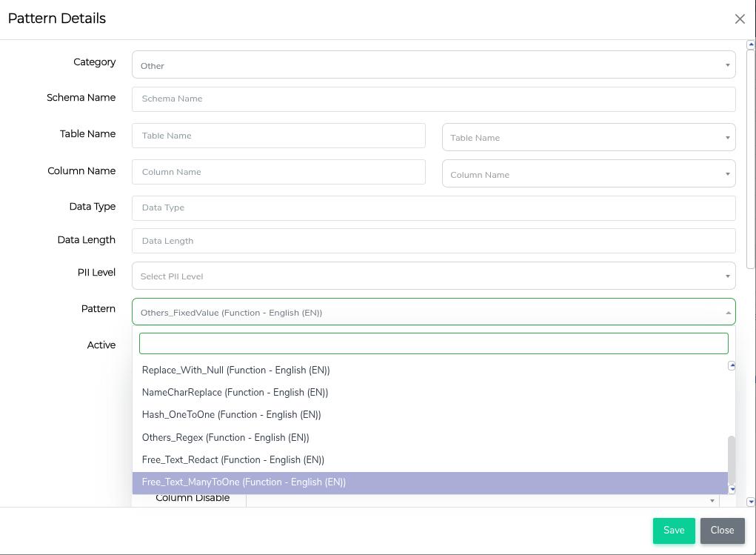Expand the Table Name dropdown selector
Viewport: 756px width, 555px height.
(588, 138)
